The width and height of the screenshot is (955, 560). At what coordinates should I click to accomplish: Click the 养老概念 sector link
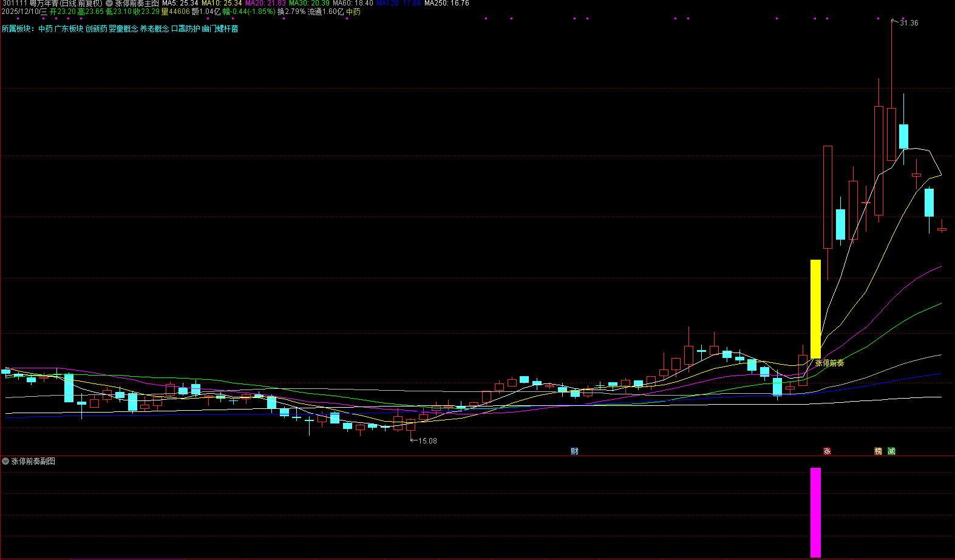point(155,29)
